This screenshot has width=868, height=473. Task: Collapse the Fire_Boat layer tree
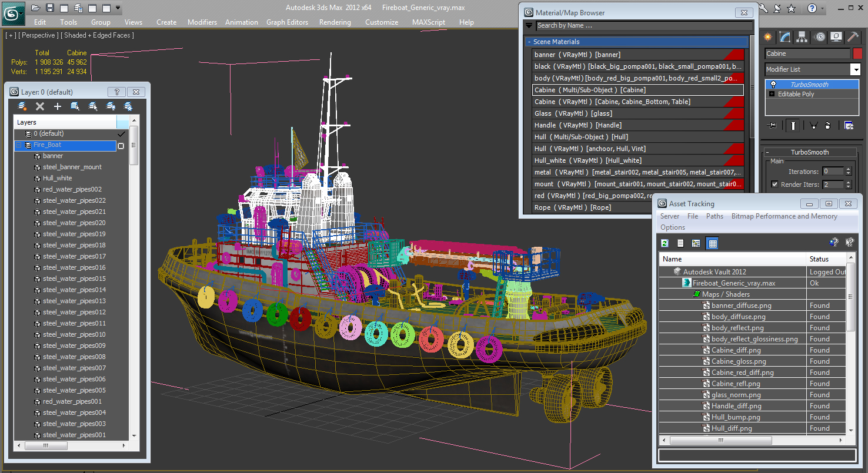(x=18, y=145)
